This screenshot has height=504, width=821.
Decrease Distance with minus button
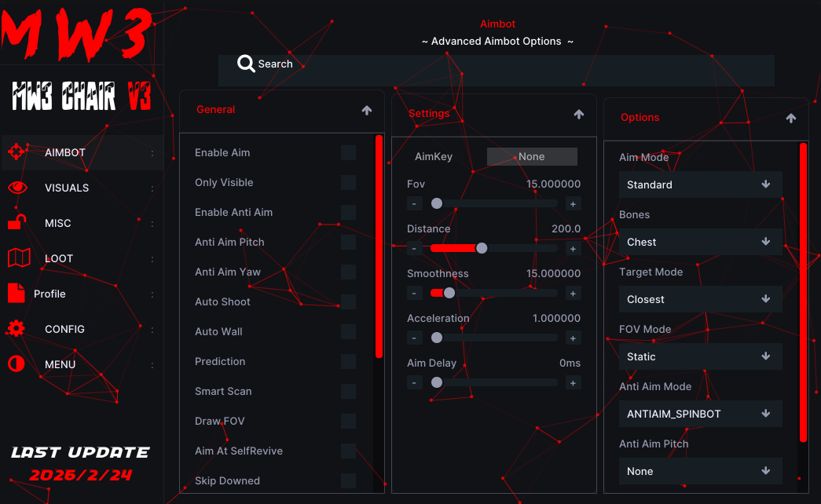pyautogui.click(x=414, y=249)
